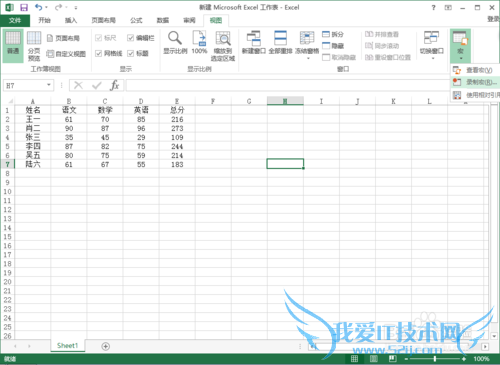Click 并排查看 view side by side
Screen dimensions: 500x365
382,34
